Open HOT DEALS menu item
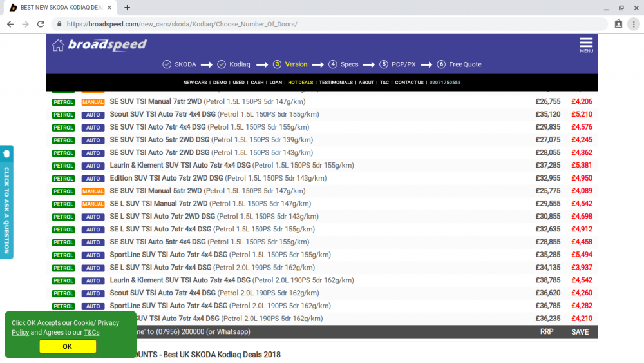 [x=300, y=83]
